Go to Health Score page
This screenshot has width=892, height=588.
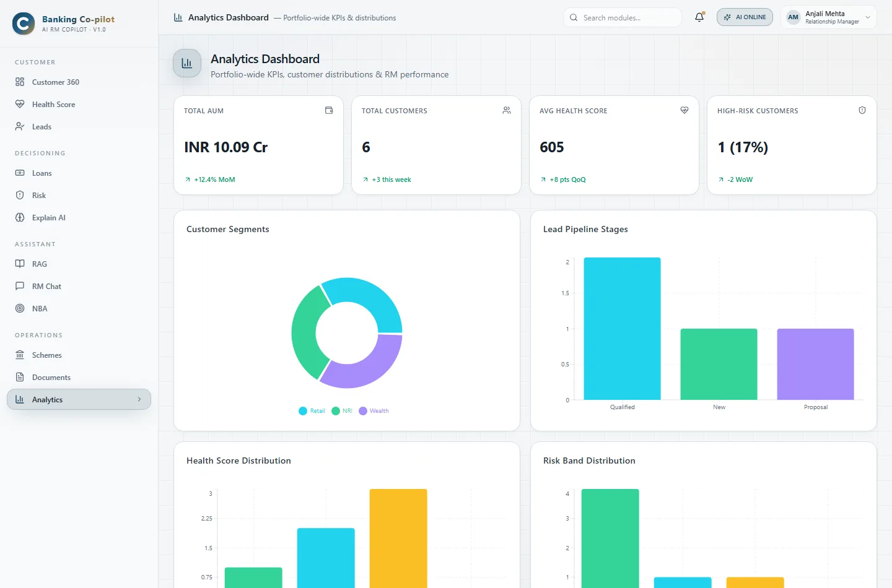79,104
